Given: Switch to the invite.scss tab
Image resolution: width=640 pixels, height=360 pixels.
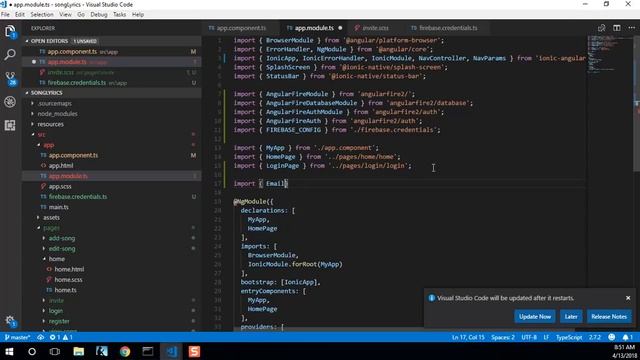Looking at the screenshot, I should (x=376, y=28).
